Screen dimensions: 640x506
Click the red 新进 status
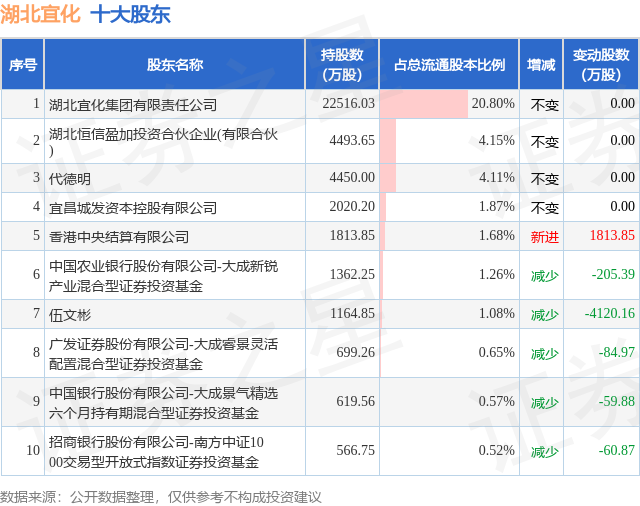[544, 237]
